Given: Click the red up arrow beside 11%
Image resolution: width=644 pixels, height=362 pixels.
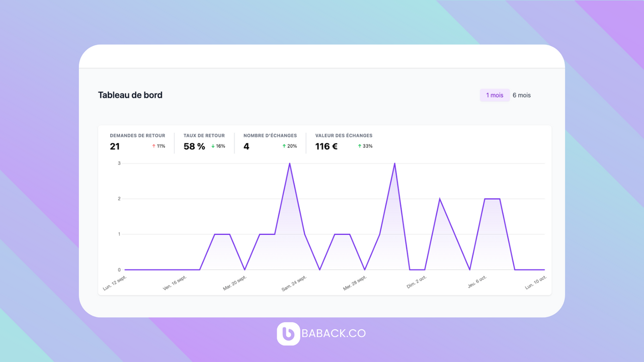Looking at the screenshot, I should pos(154,146).
